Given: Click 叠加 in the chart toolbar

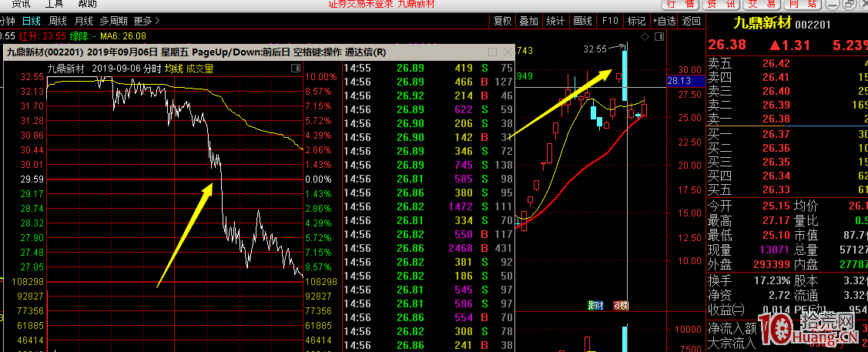Looking at the screenshot, I should tap(528, 21).
